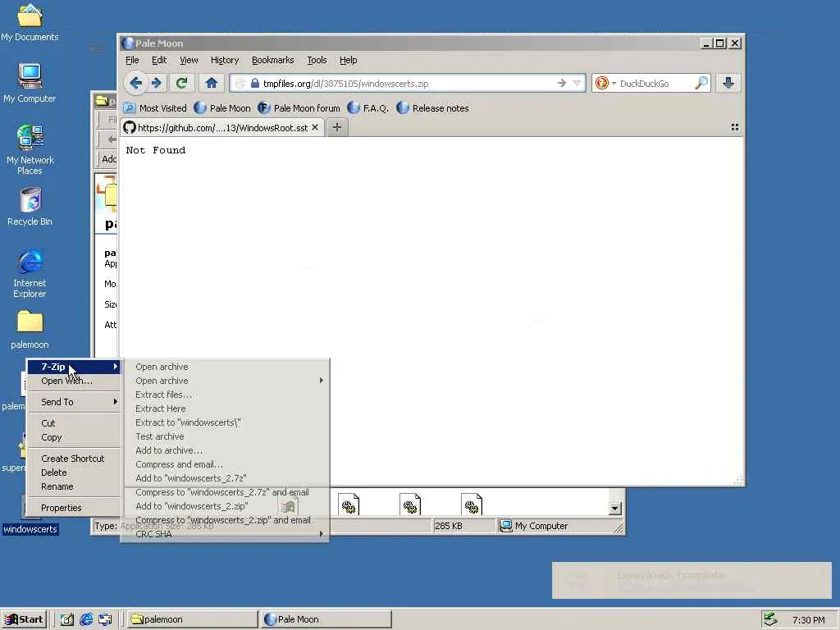Image resolution: width=840 pixels, height=630 pixels.
Task: Open the Release notes bookmark
Action: 433,108
